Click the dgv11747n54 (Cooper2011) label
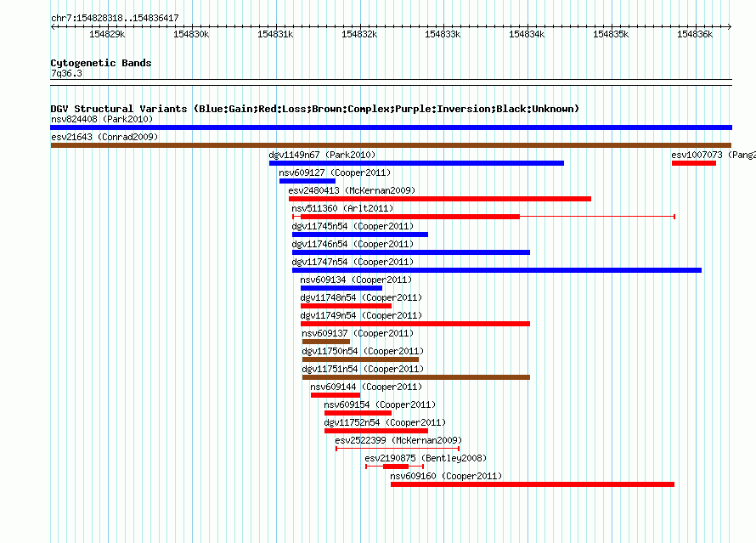This screenshot has width=756, height=543. 353,262
